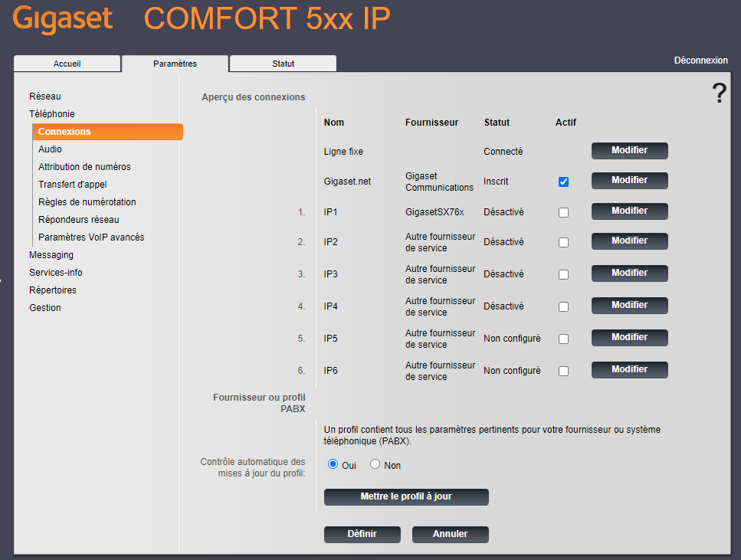Click Désactivé status of IP1
The image size is (741, 560).
click(503, 212)
